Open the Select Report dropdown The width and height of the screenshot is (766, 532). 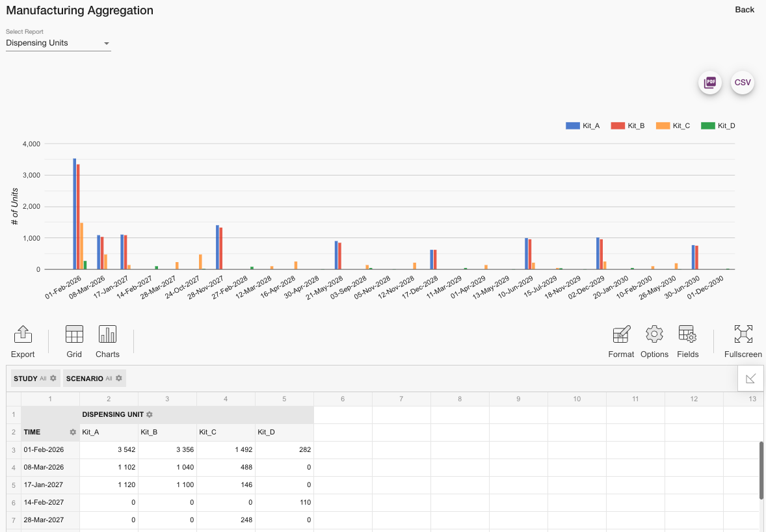[58, 43]
